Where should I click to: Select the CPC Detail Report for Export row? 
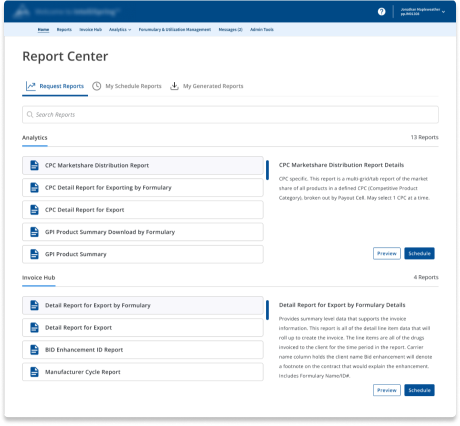click(x=143, y=210)
